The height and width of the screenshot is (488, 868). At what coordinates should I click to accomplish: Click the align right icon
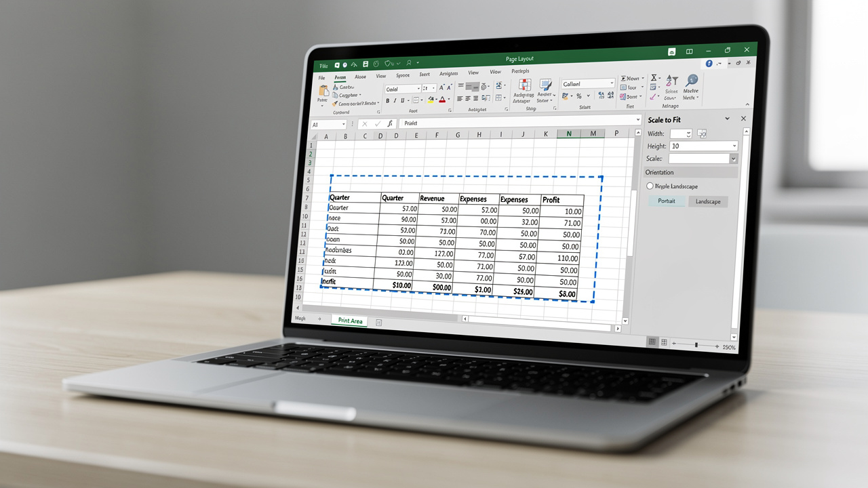[475, 98]
